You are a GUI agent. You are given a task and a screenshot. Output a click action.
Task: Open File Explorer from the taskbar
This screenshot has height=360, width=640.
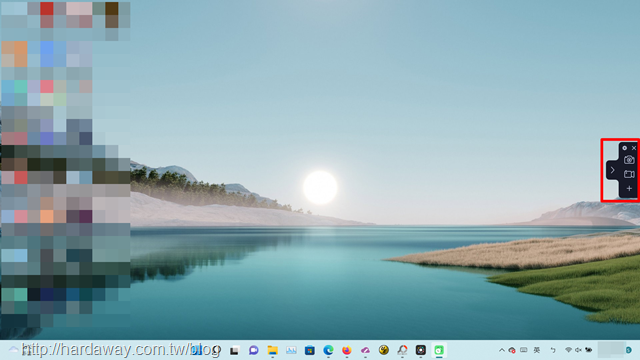[x=272, y=350]
